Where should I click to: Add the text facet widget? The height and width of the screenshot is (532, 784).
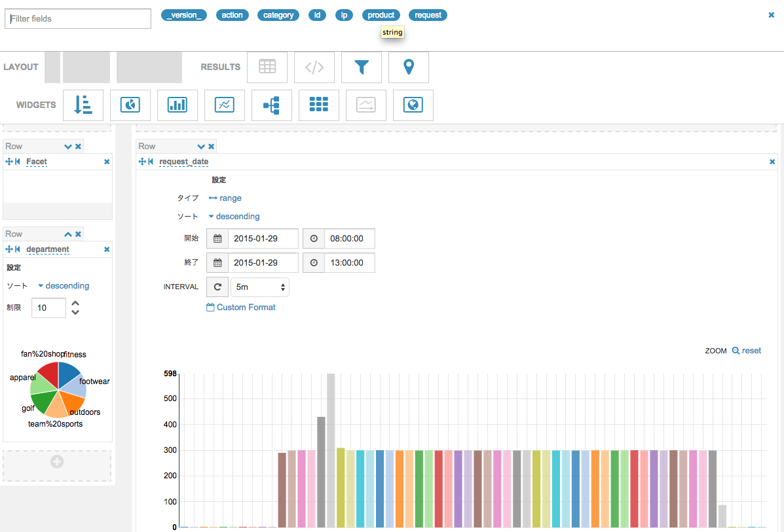point(83,105)
